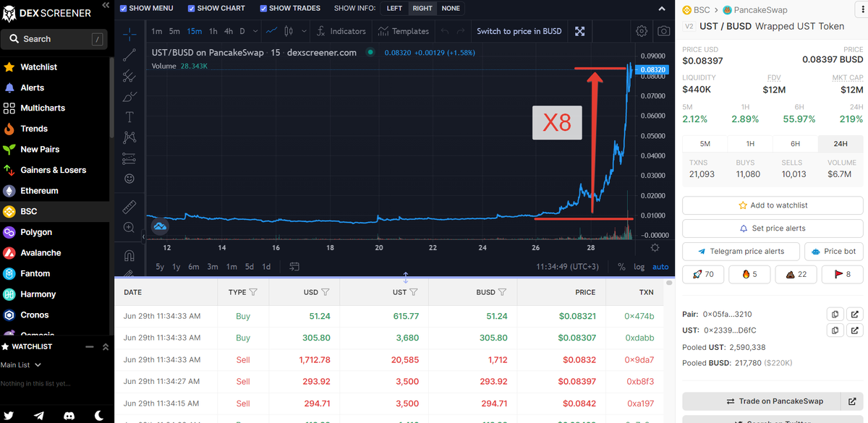Select the crosshair cursor tool

[129, 34]
